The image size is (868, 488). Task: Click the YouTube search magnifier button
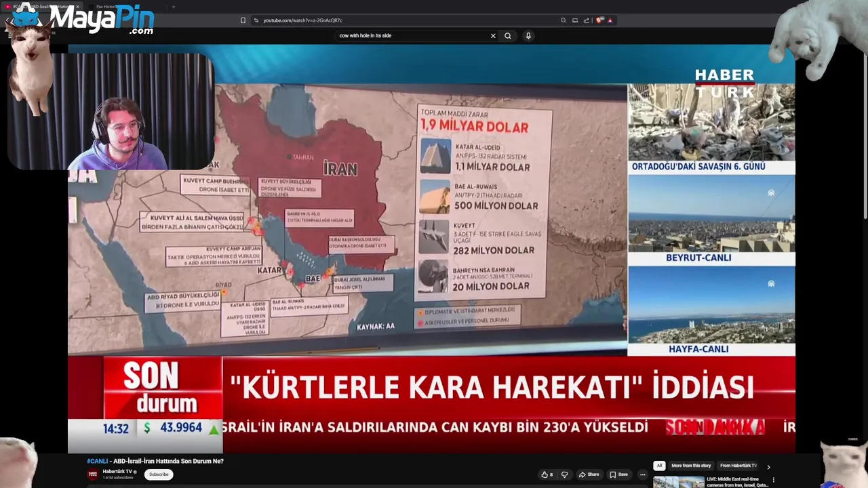507,36
